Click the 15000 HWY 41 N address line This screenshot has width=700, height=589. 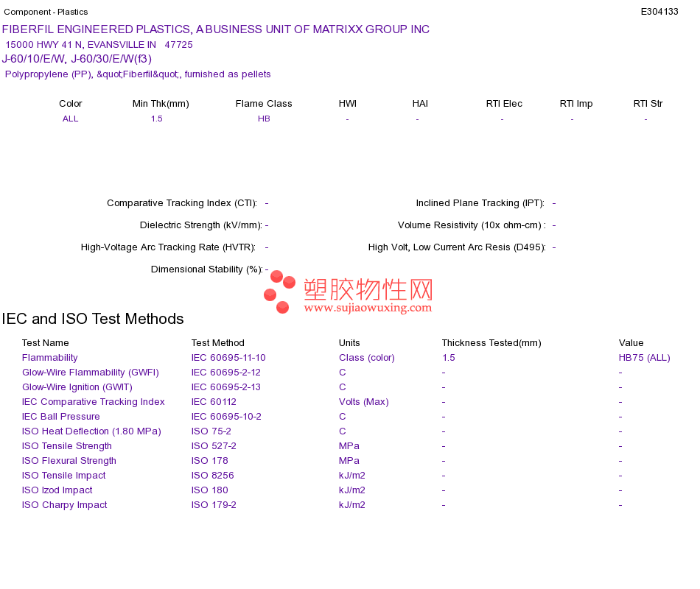point(99,45)
